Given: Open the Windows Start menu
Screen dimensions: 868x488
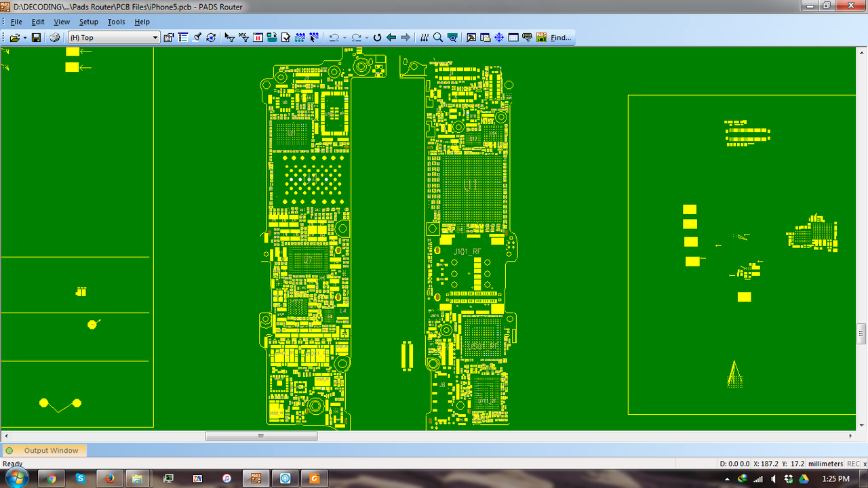Looking at the screenshot, I should (16, 478).
